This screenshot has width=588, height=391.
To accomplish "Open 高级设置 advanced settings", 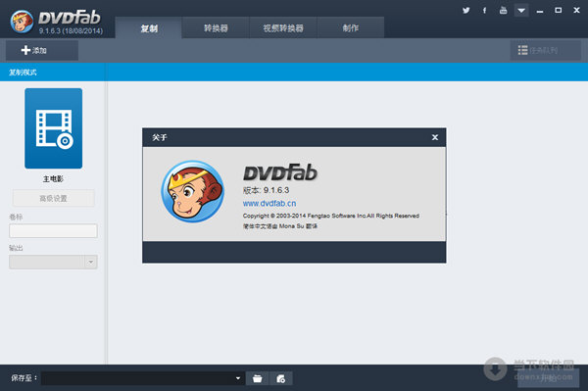I will coord(53,198).
